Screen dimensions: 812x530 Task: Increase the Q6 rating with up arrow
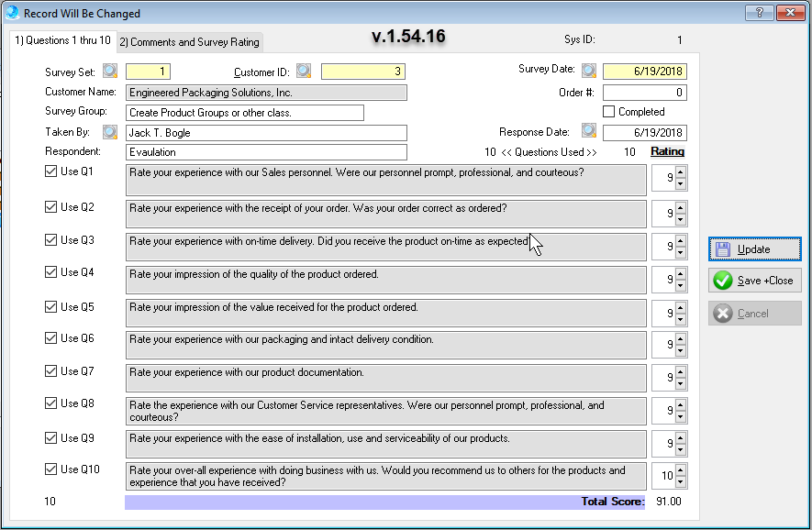681,339
